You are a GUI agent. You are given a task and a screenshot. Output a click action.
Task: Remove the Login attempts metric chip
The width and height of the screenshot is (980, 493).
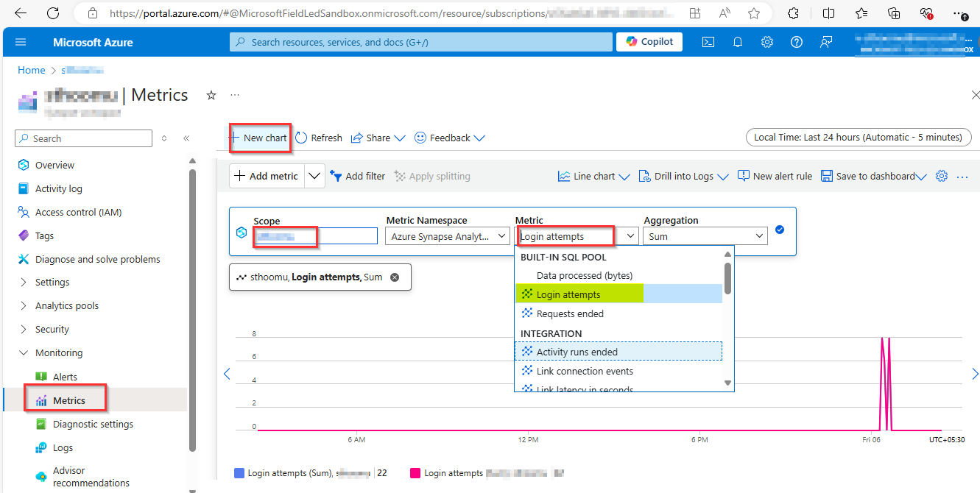pyautogui.click(x=395, y=277)
